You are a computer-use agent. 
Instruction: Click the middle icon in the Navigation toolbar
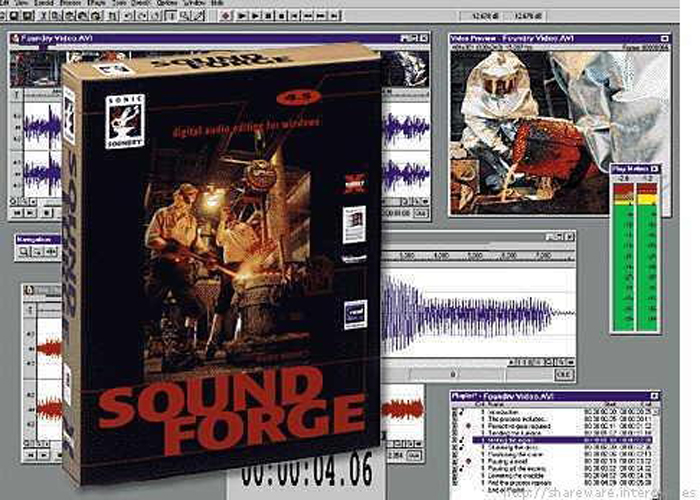coord(37,252)
